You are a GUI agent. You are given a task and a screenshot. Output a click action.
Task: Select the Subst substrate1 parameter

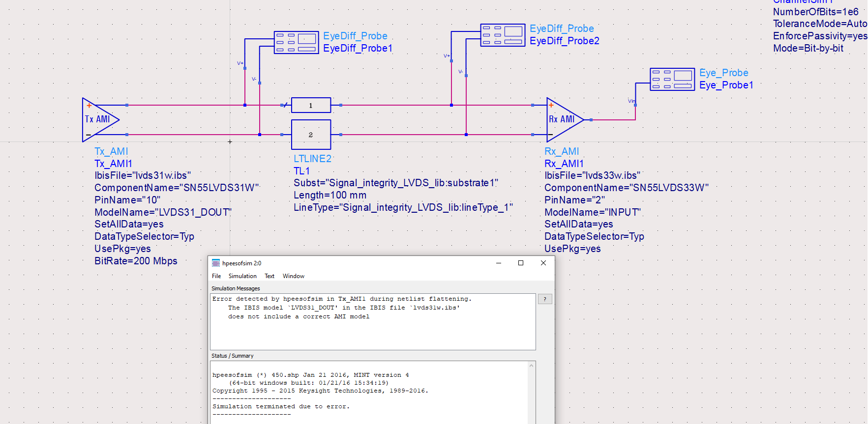[396, 183]
